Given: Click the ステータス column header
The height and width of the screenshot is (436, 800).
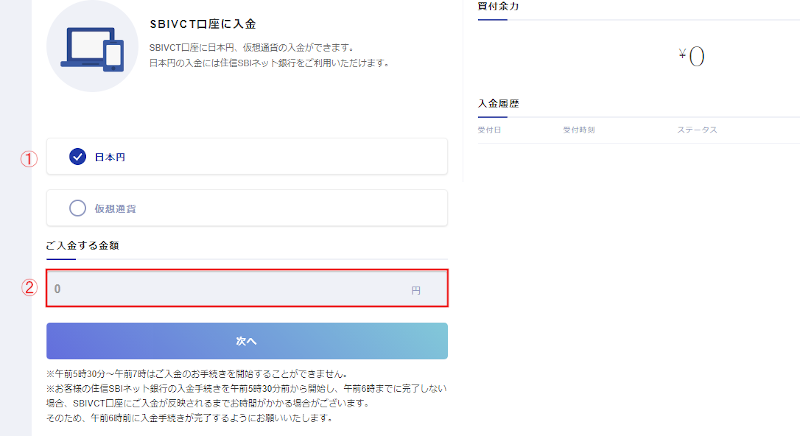Looking at the screenshot, I should pyautogui.click(x=697, y=130).
